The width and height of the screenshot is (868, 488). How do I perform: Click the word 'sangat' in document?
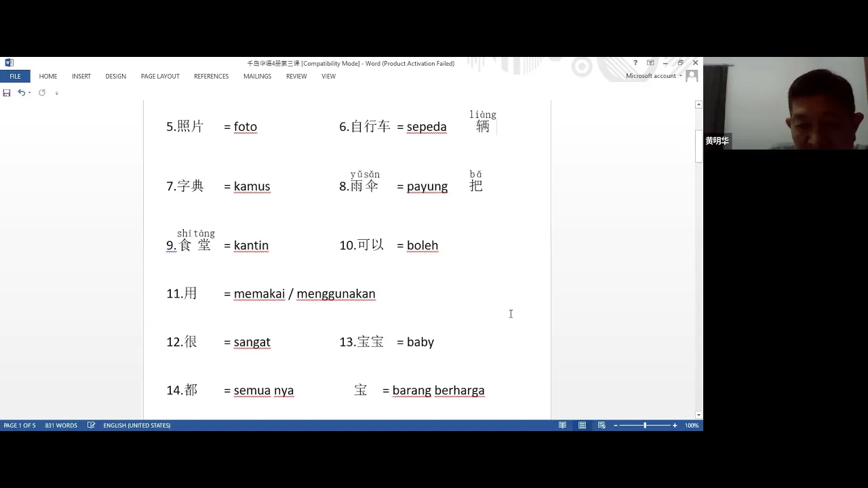252,343
